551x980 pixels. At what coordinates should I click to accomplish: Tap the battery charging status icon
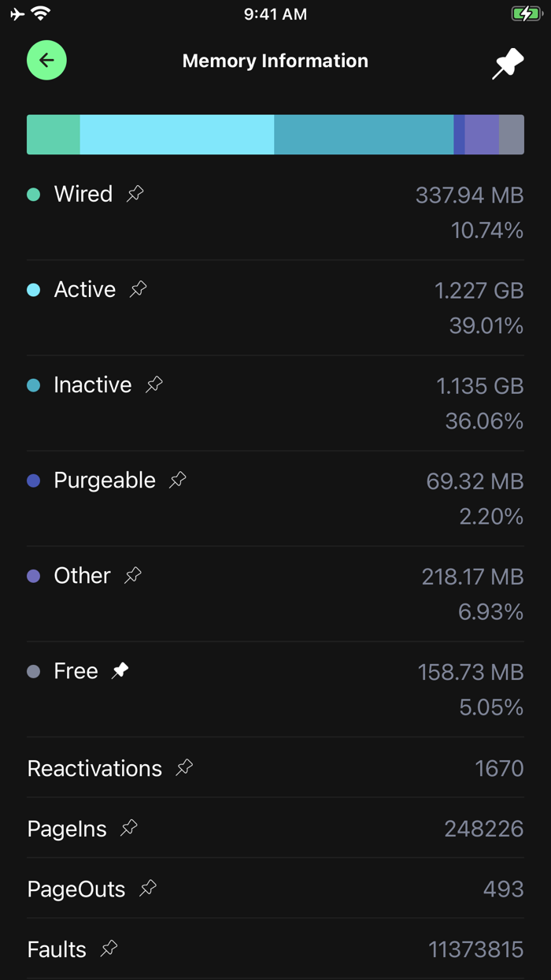525,14
